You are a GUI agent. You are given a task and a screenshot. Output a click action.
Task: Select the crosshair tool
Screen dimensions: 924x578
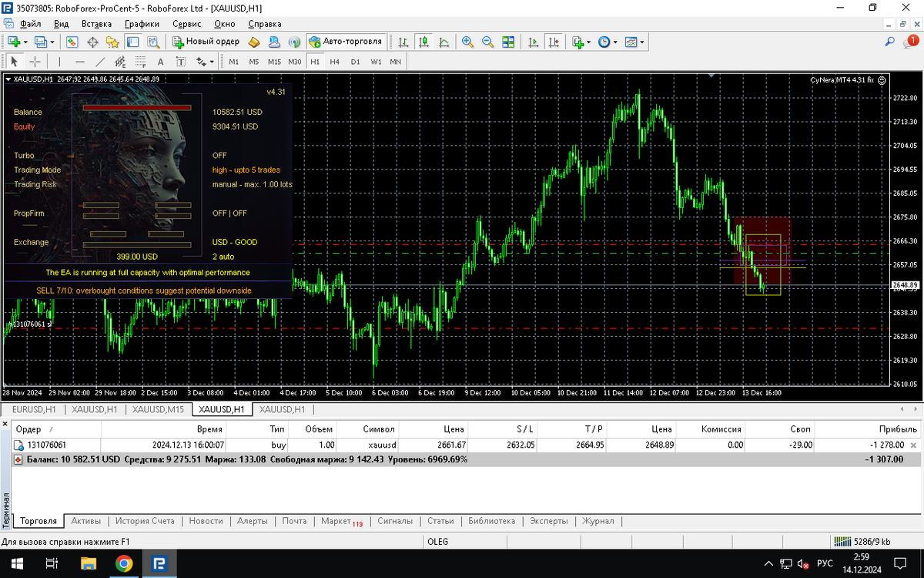coord(35,62)
